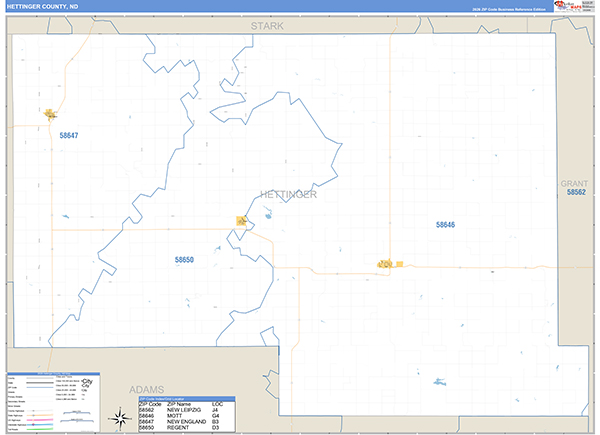The image size is (600, 435).
Task: Click the STARK county label
Action: pos(267,26)
